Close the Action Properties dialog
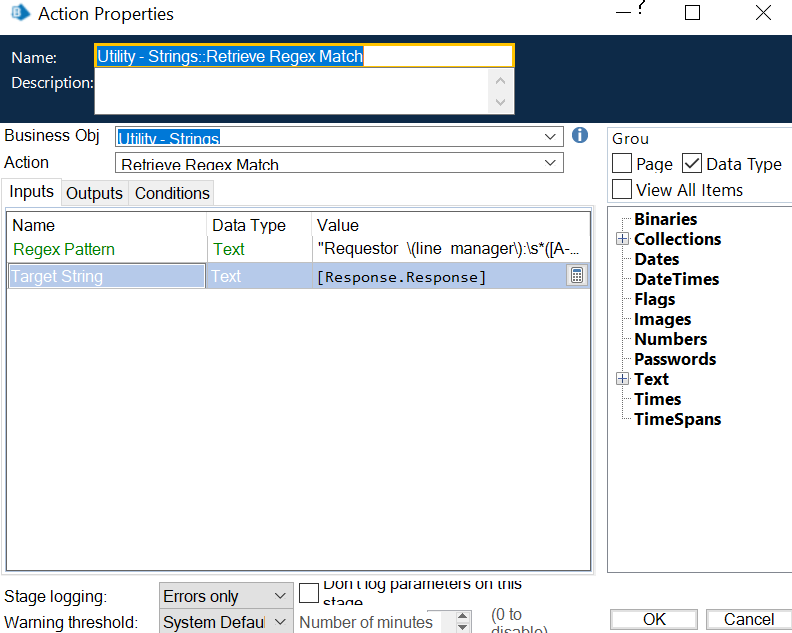 pos(762,13)
